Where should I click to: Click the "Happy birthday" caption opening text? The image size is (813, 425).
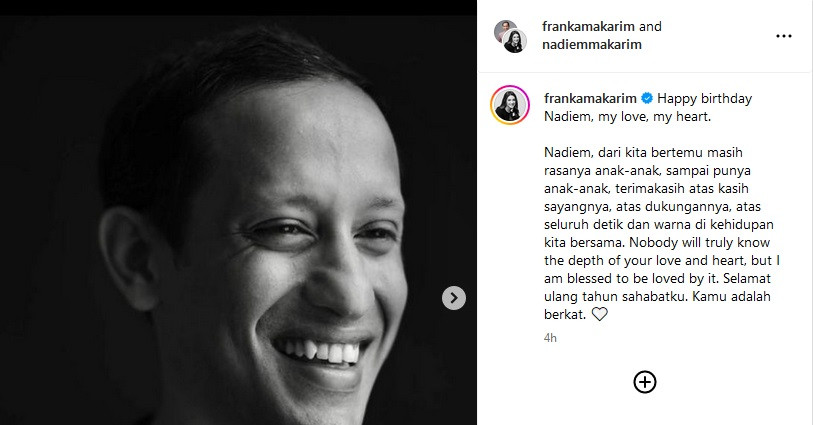tap(705, 99)
